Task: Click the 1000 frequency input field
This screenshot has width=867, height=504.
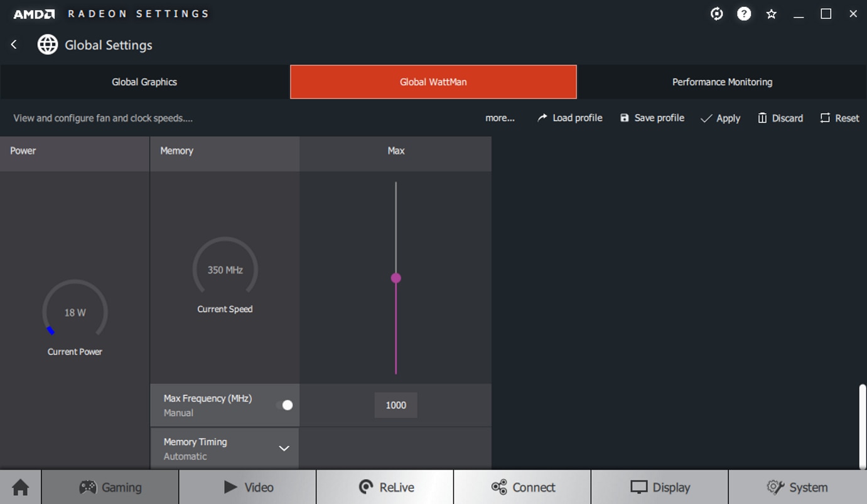Action: pos(396,405)
